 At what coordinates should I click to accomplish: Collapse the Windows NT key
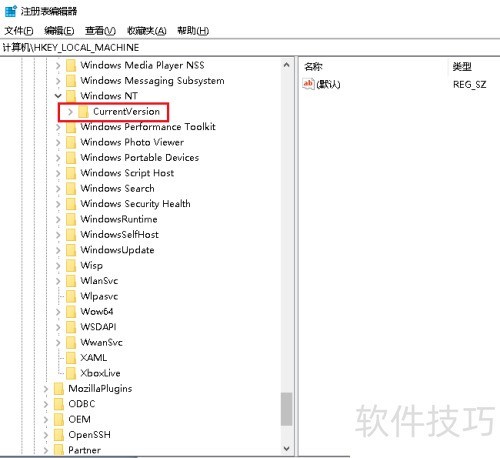[58, 96]
